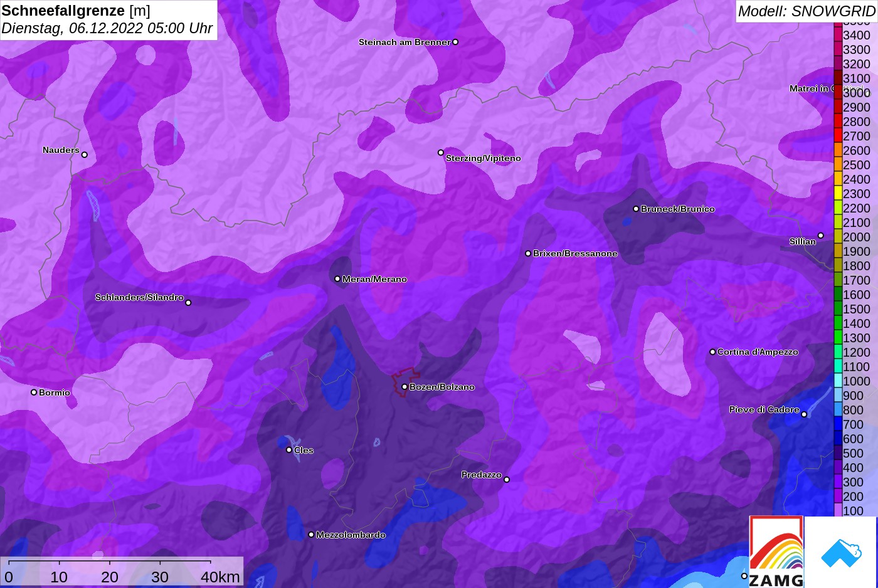Click the Schlanders/Silandro marker dot
The image size is (878, 588).
tap(188, 303)
